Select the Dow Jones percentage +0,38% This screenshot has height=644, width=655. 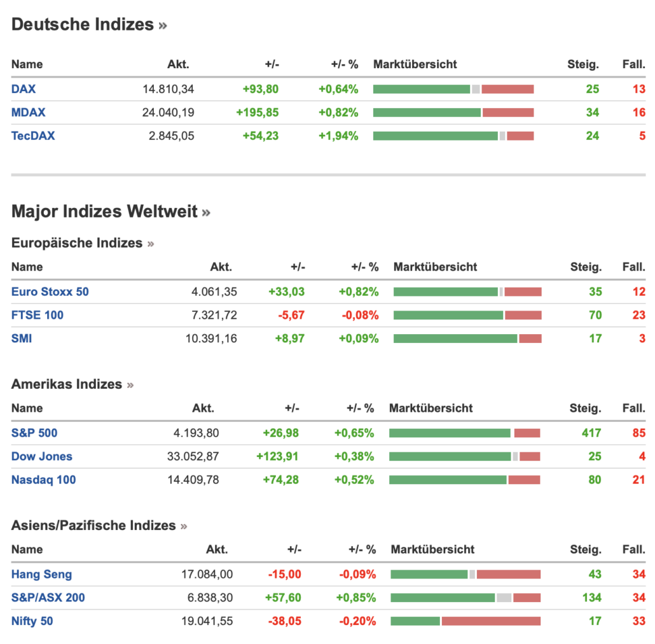click(x=354, y=456)
